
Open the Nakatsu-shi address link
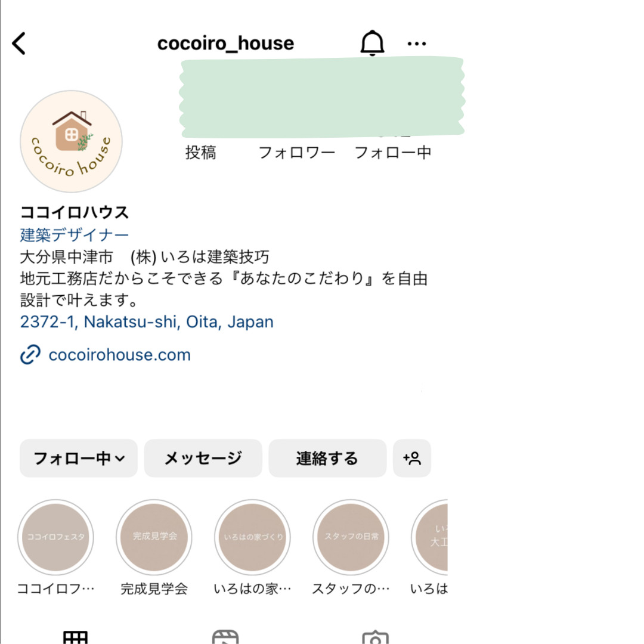147,321
